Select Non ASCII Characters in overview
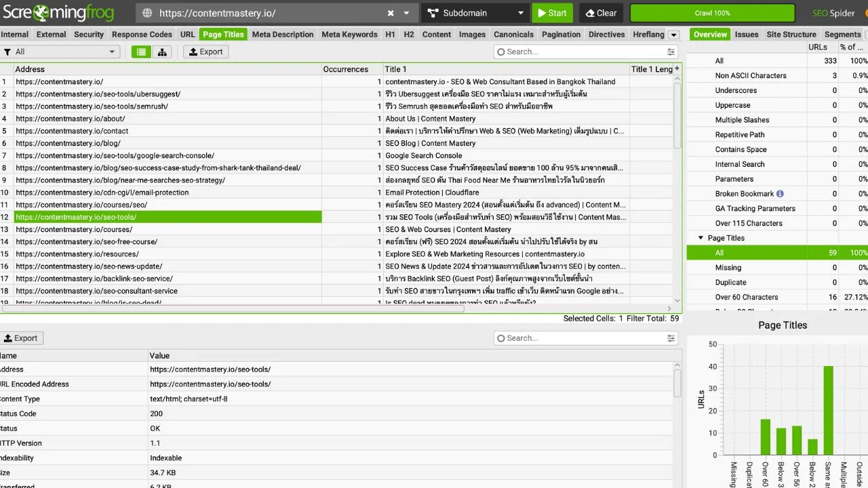Screen dimensions: 868x488 click(x=751, y=75)
